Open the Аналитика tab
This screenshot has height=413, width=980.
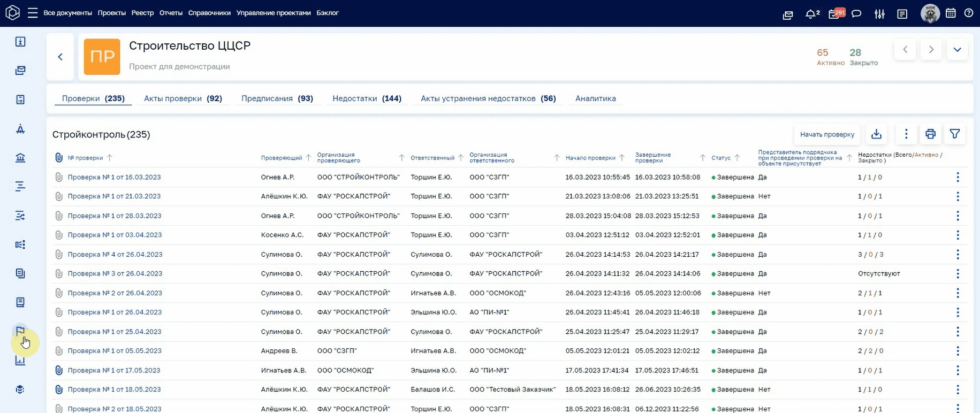tap(595, 98)
